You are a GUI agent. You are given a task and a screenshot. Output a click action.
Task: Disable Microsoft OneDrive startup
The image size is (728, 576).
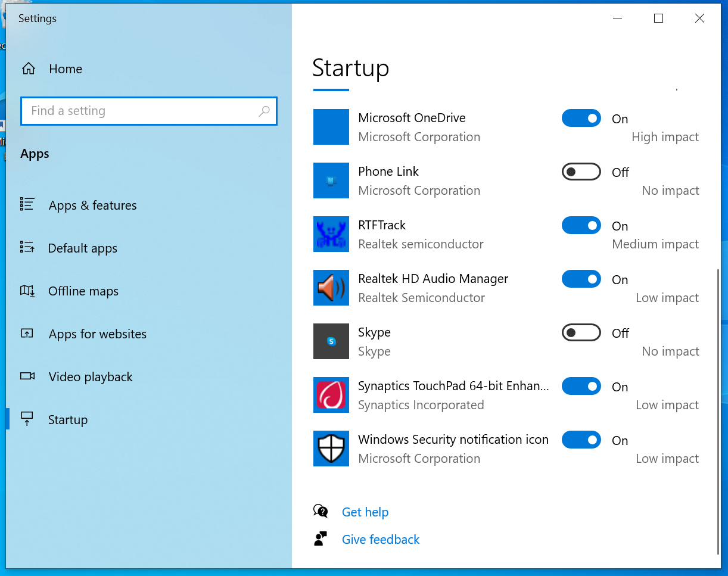pyautogui.click(x=581, y=118)
